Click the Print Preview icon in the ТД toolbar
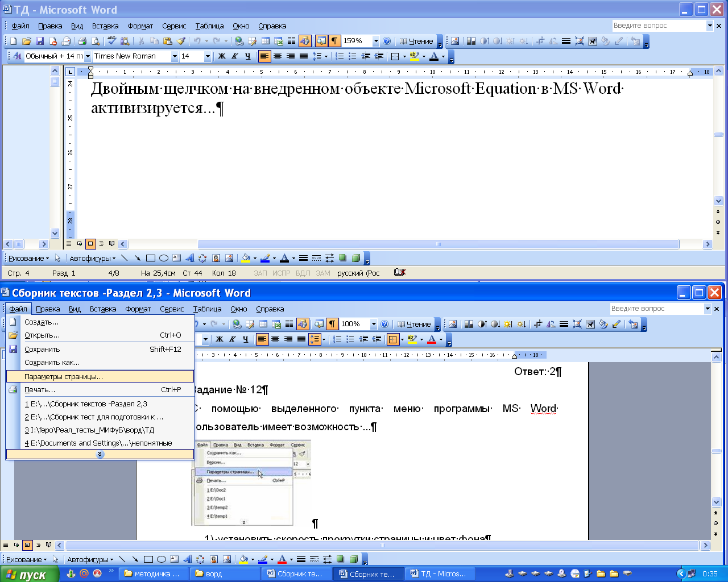The height and width of the screenshot is (582, 728). 96,41
